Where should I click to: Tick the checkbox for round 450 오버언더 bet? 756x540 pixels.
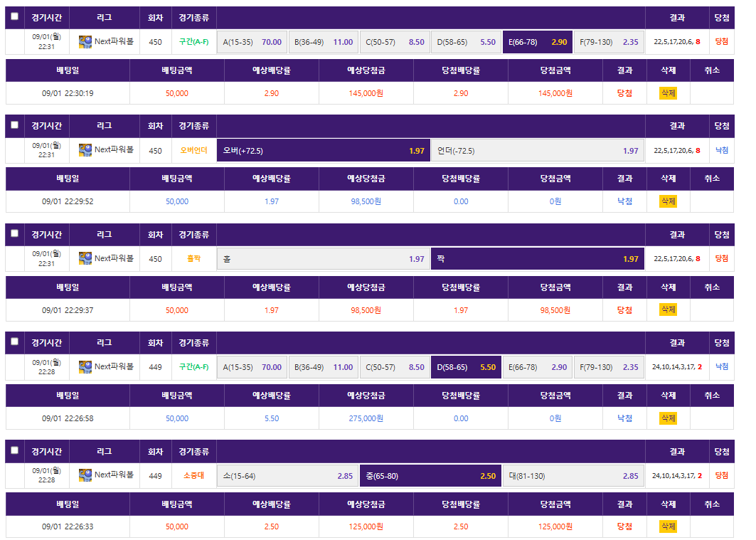15,125
